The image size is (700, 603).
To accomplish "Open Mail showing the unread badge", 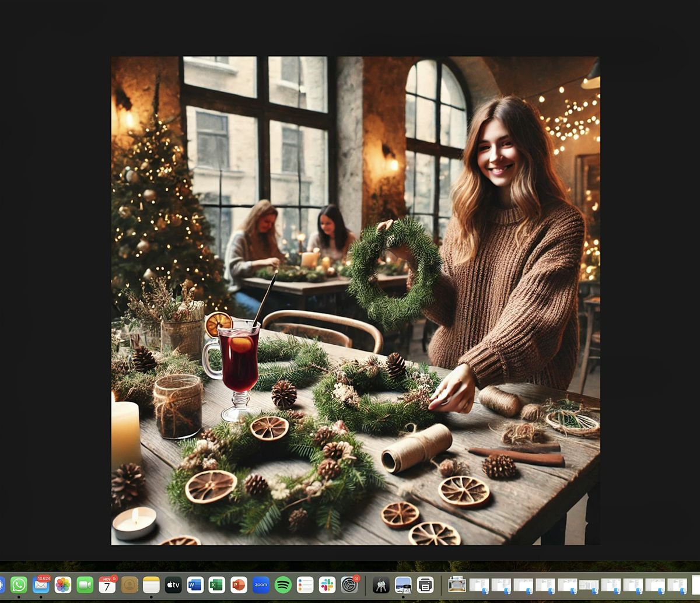I will [x=40, y=586].
